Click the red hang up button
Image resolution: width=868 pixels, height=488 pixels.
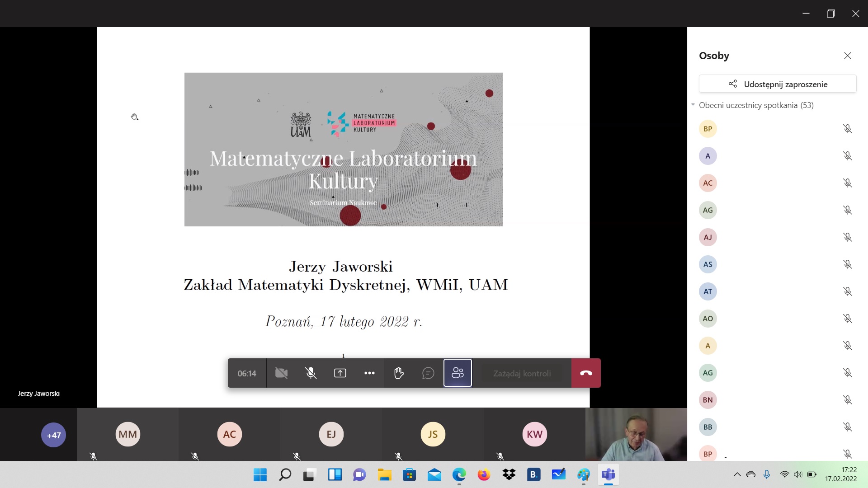point(586,373)
